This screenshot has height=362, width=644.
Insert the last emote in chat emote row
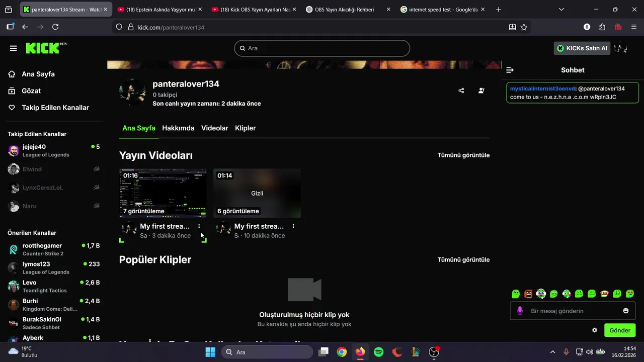click(x=630, y=294)
